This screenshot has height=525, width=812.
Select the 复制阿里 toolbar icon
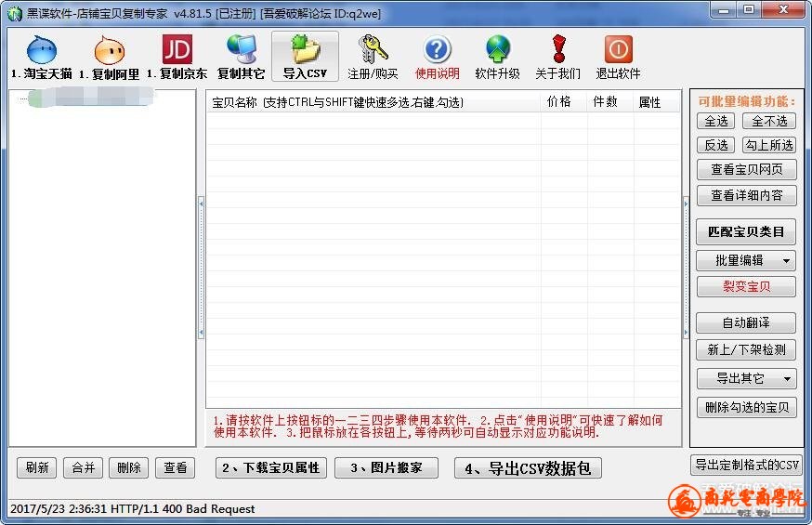[x=109, y=50]
